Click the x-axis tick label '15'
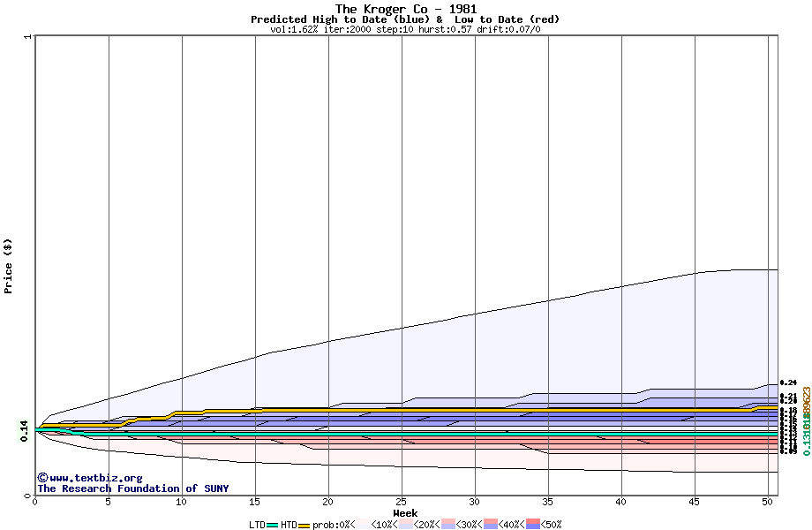812x530 pixels. [x=254, y=502]
